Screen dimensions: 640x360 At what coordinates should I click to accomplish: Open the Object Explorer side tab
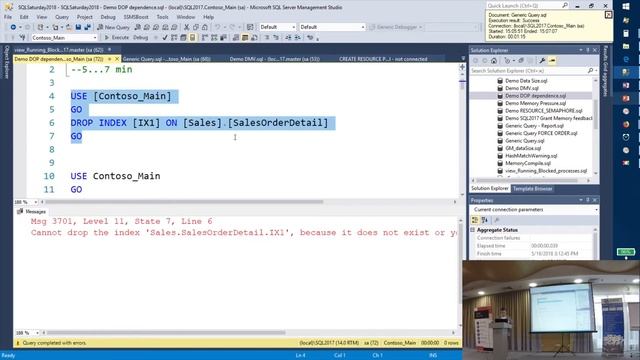[7, 62]
